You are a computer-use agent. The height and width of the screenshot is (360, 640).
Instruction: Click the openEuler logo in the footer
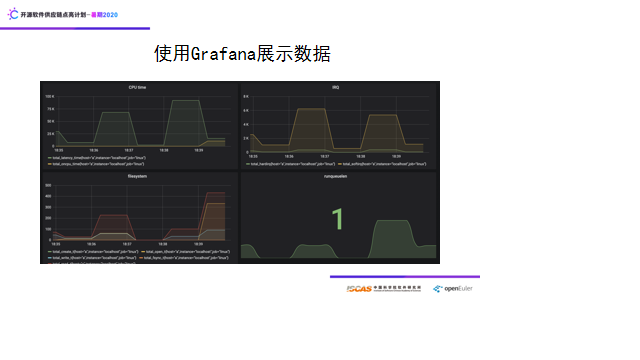coord(453,289)
